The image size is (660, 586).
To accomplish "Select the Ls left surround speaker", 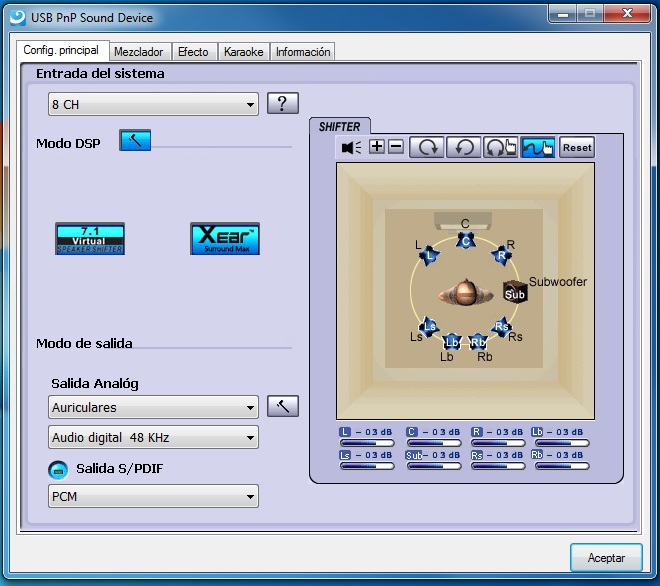I will click(x=429, y=327).
